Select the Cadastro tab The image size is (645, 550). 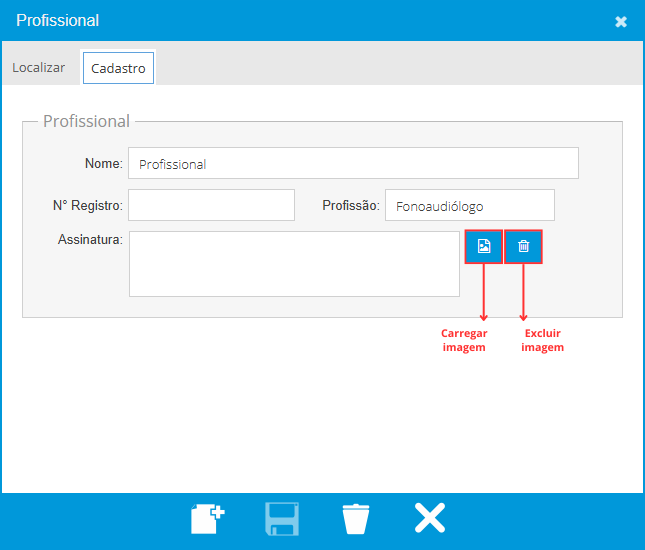(118, 69)
